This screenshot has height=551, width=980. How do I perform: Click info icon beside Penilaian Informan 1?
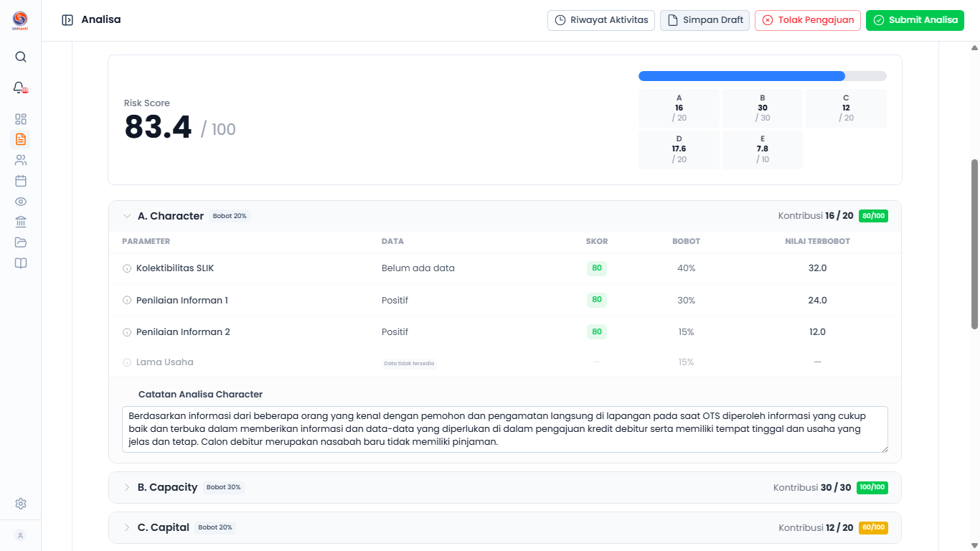pos(127,301)
